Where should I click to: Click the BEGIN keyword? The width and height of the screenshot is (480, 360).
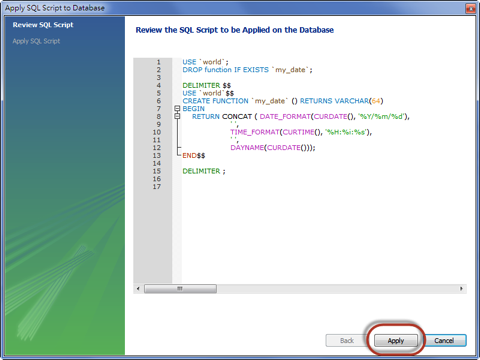(193, 109)
